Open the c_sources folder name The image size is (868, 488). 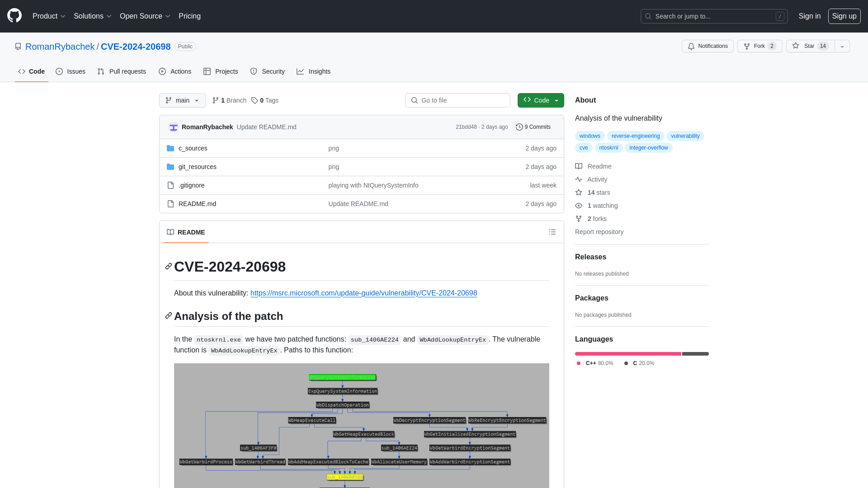pyautogui.click(x=193, y=148)
